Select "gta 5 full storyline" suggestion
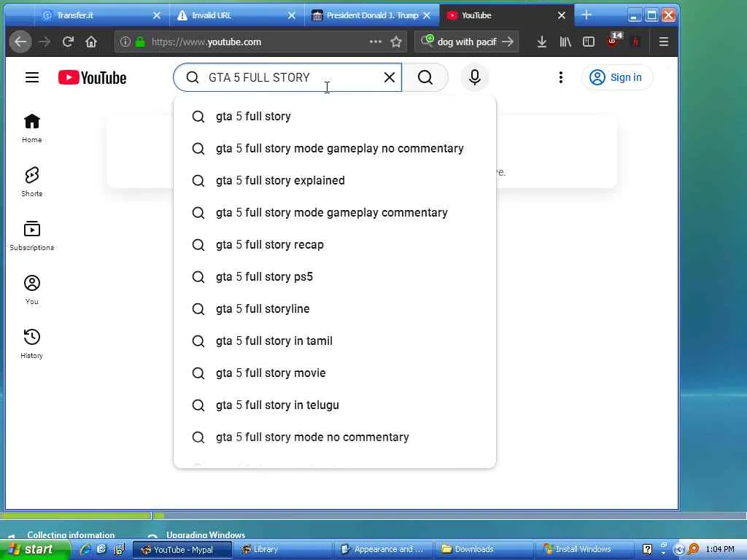The image size is (747, 560). 335,308
